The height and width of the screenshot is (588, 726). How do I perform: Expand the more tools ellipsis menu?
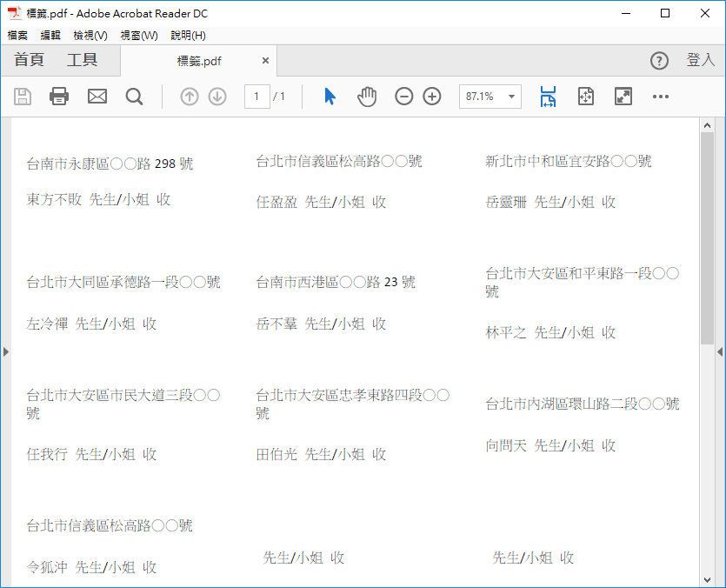(x=661, y=97)
